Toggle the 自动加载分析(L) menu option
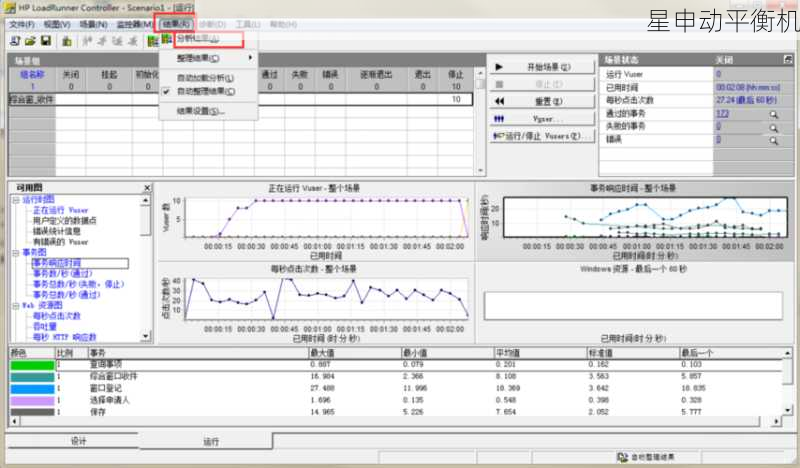Viewport: 800px width, 468px height. [208, 78]
